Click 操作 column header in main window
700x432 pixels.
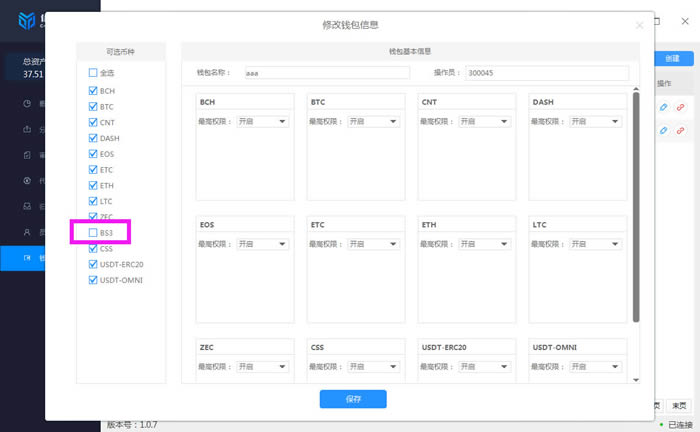click(664, 83)
